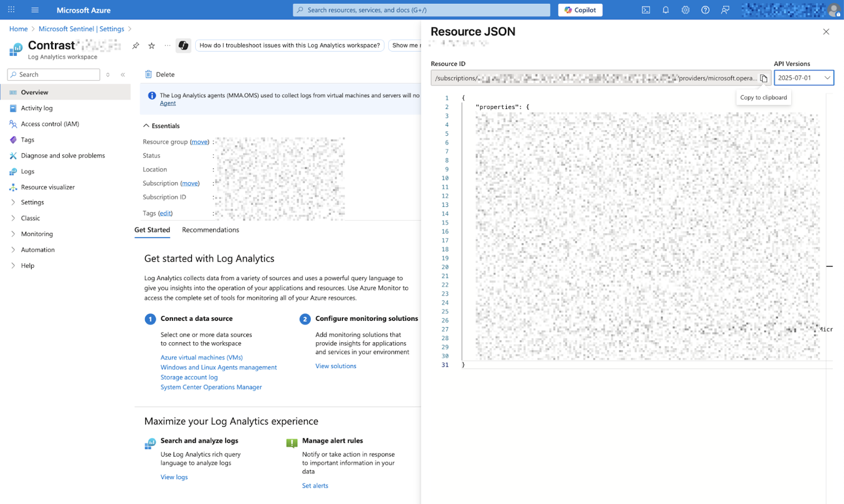Click the Copilot button

tap(580, 10)
